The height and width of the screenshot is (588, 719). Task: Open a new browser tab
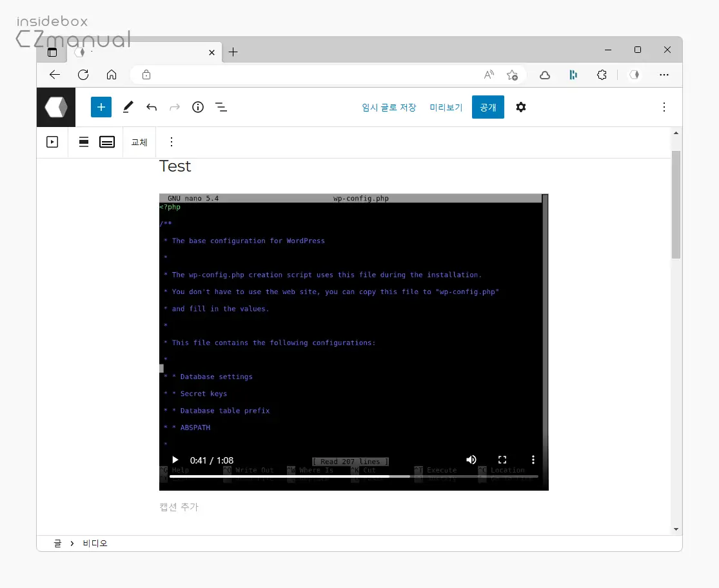point(233,52)
